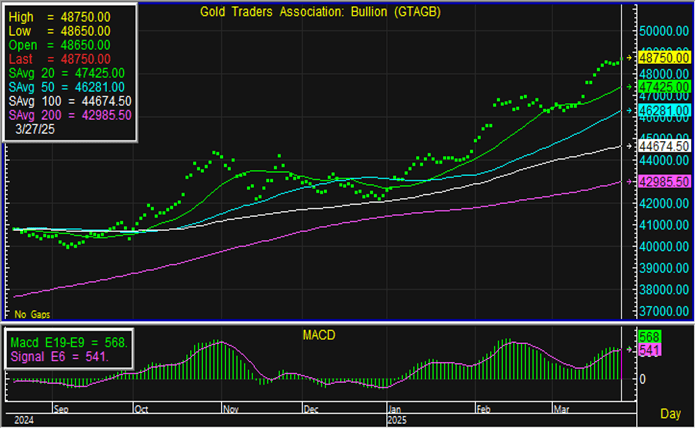Click the MACD panel title
696x429 pixels.
[319, 332]
